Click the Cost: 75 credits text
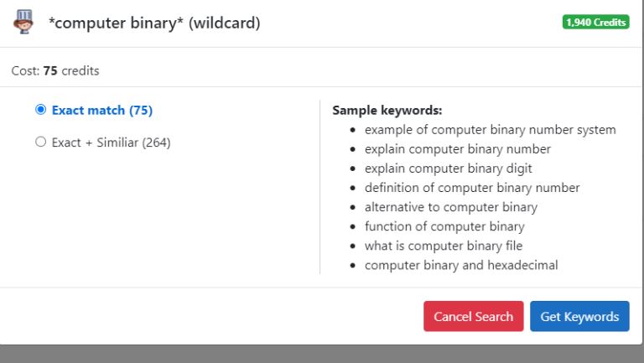This screenshot has height=363, width=644. [55, 70]
